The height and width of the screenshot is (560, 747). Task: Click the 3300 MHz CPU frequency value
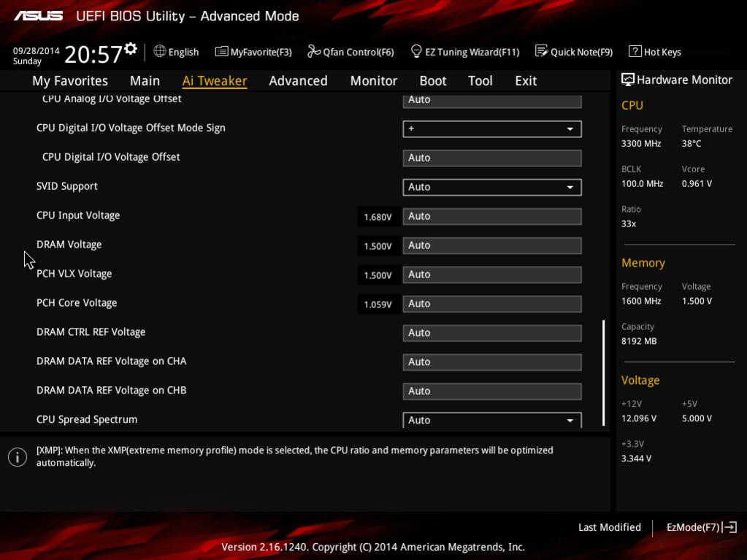click(641, 143)
